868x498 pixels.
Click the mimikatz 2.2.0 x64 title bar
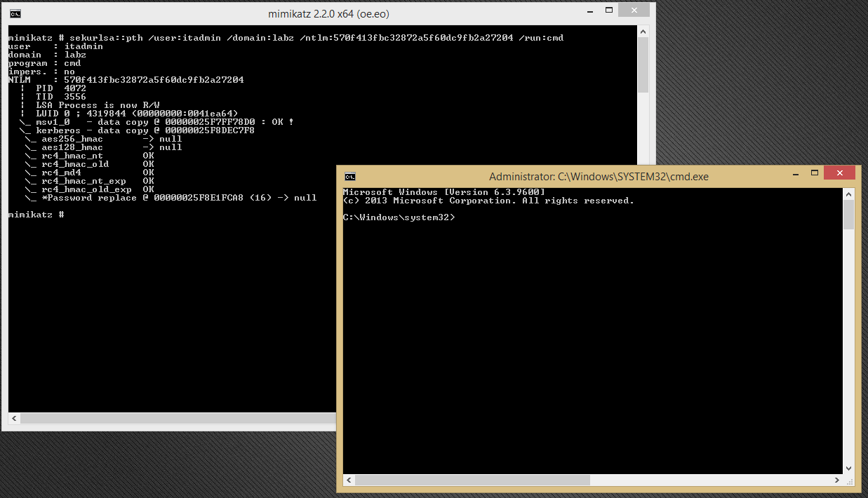(x=329, y=13)
